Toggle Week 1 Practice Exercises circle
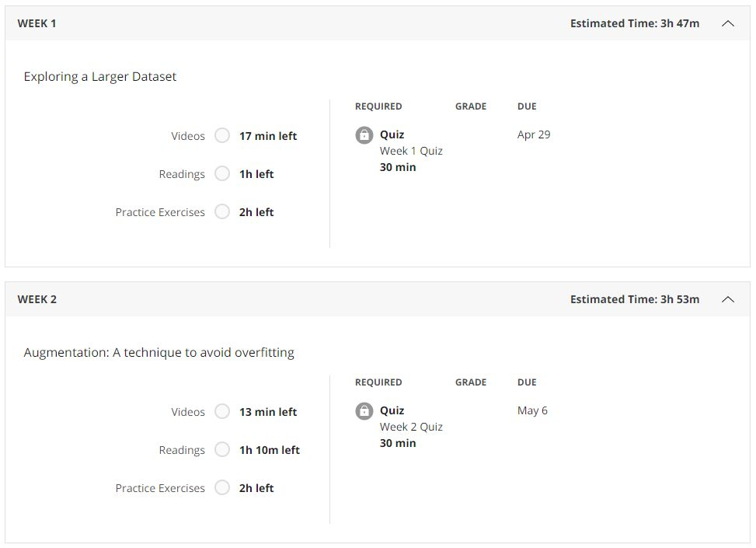 coord(222,212)
